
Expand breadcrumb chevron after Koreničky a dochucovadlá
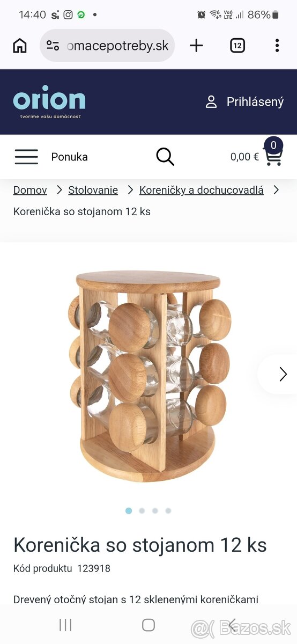[x=276, y=189]
